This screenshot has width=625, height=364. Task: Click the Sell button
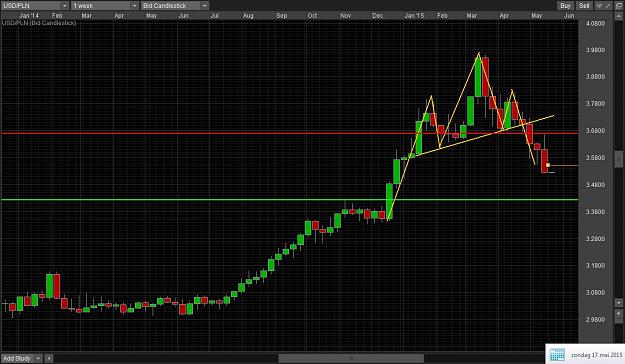[x=584, y=6]
